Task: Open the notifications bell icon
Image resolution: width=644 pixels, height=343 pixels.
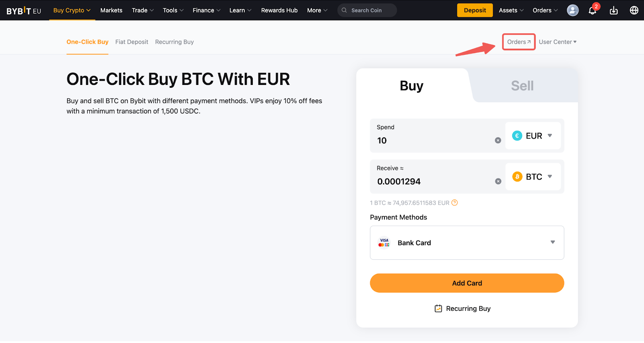Action: pyautogui.click(x=592, y=10)
